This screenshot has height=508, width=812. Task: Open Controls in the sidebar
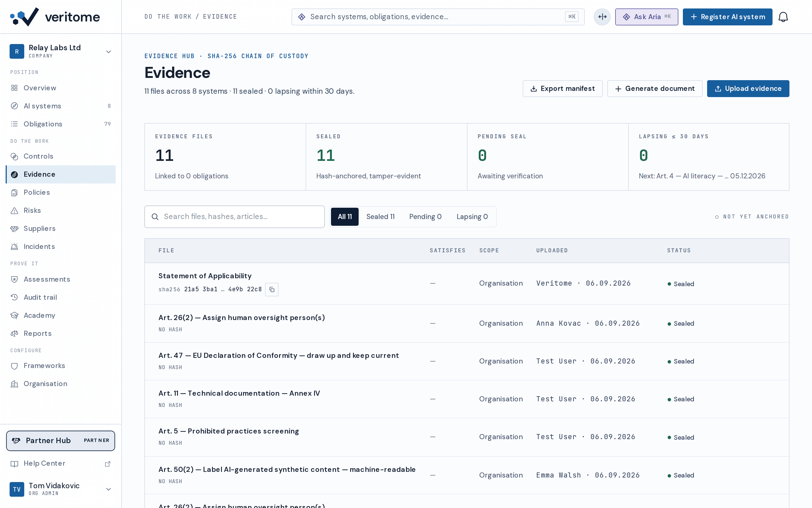[61, 156]
